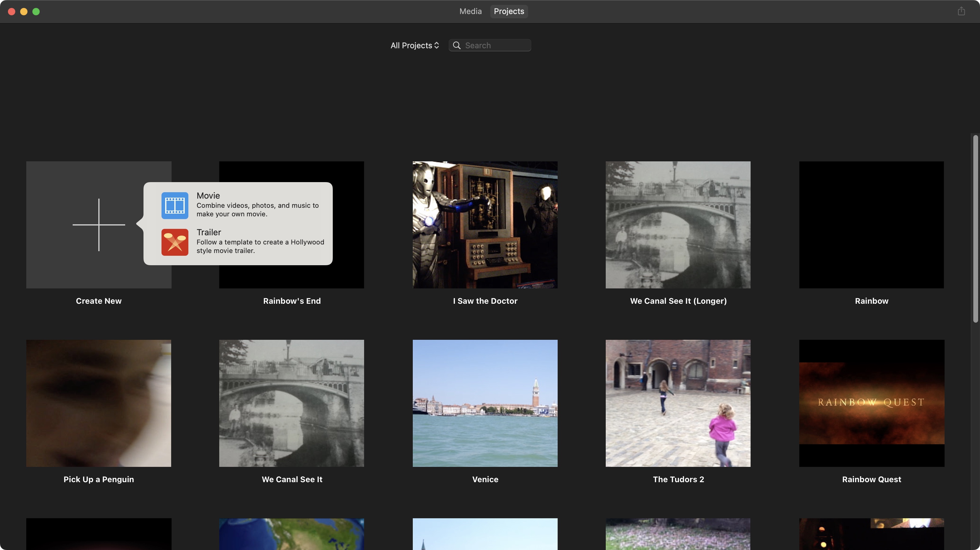Select the red Trailer spotlight icon
This screenshot has width=980, height=550.
175,242
